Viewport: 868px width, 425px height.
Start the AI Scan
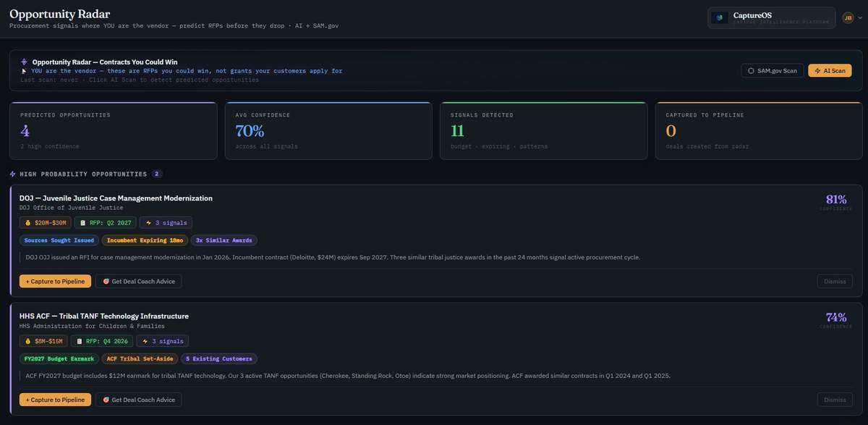point(830,71)
